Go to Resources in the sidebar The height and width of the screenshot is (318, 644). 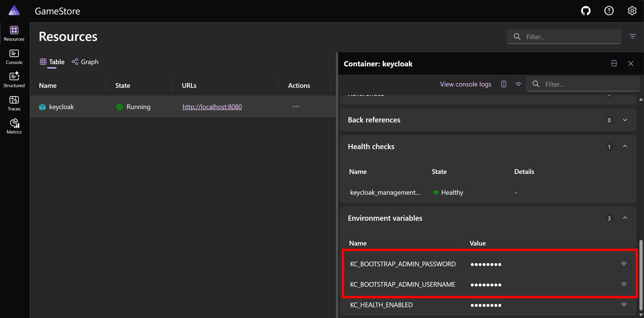(14, 34)
